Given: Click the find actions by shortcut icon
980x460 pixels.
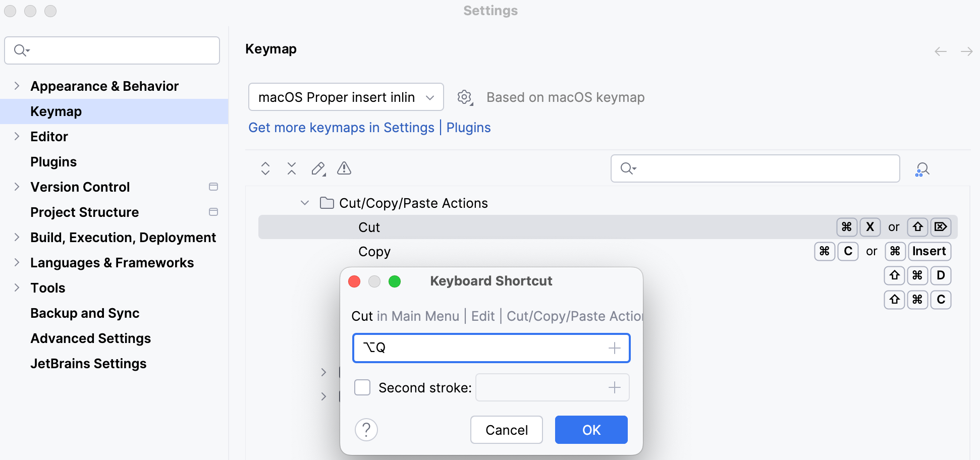Looking at the screenshot, I should (x=922, y=168).
